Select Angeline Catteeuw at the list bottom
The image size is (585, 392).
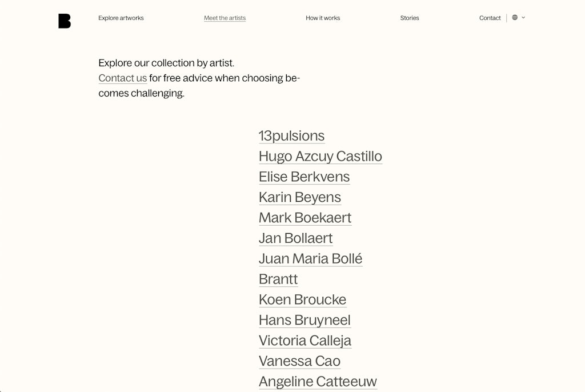[x=318, y=381]
